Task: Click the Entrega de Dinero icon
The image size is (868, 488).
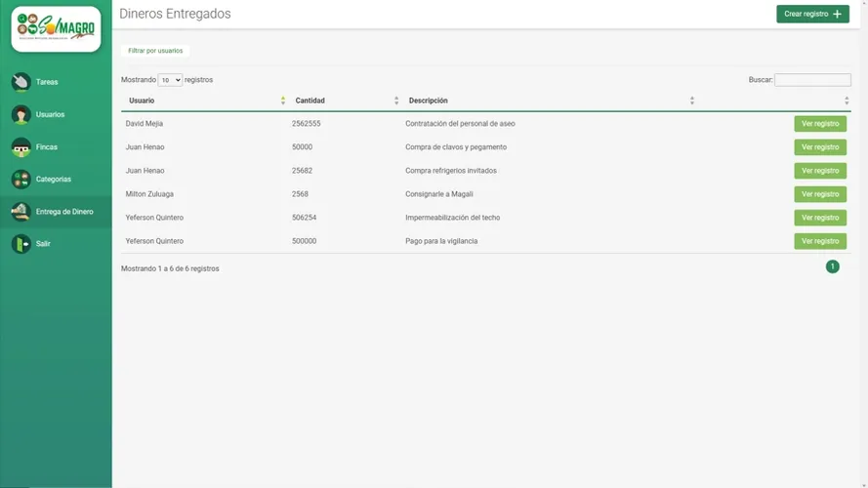Action: point(21,212)
